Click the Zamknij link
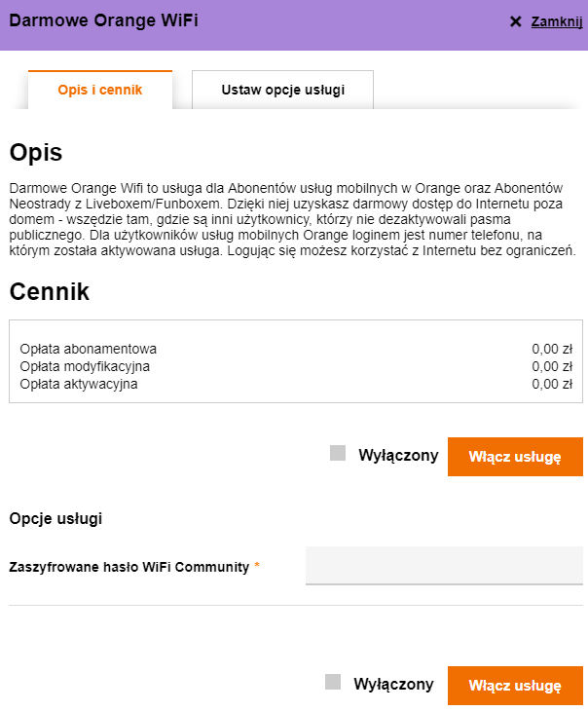This screenshot has height=711, width=588. coord(556,21)
